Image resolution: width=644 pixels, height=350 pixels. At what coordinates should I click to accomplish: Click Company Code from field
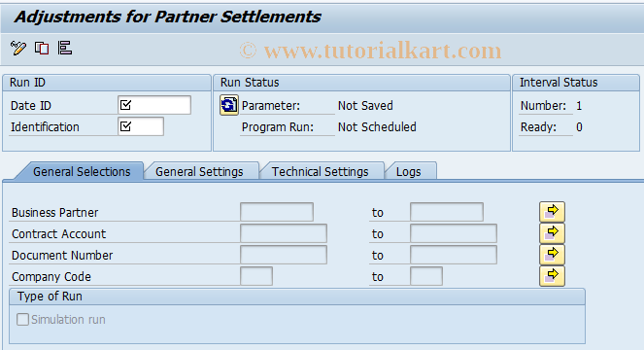click(256, 276)
